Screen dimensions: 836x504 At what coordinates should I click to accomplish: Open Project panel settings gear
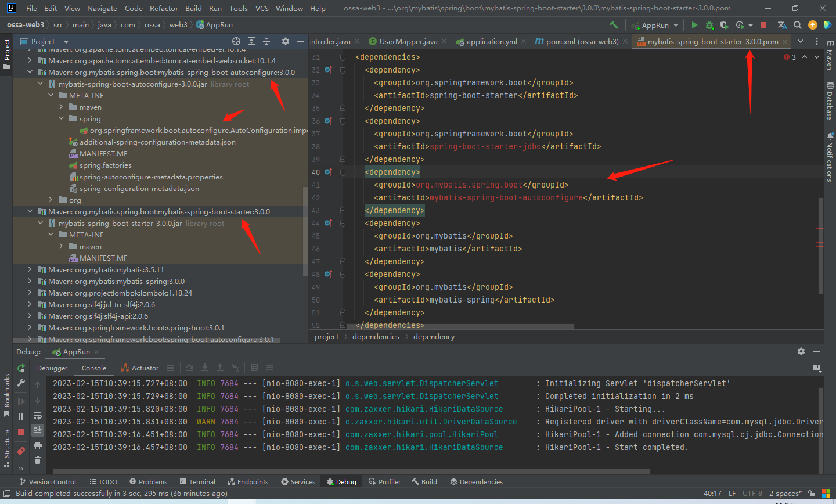(285, 41)
